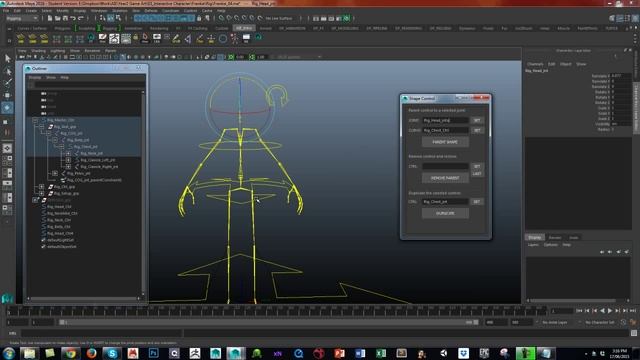Click the pencil-and-paper shelf icon
The height and width of the screenshot is (360, 640).
point(102,38)
